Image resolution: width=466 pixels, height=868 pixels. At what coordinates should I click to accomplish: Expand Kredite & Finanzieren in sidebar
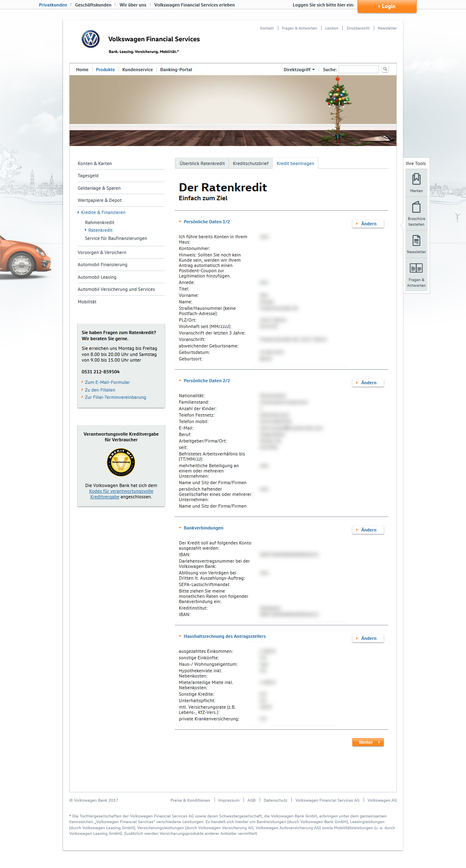(102, 212)
